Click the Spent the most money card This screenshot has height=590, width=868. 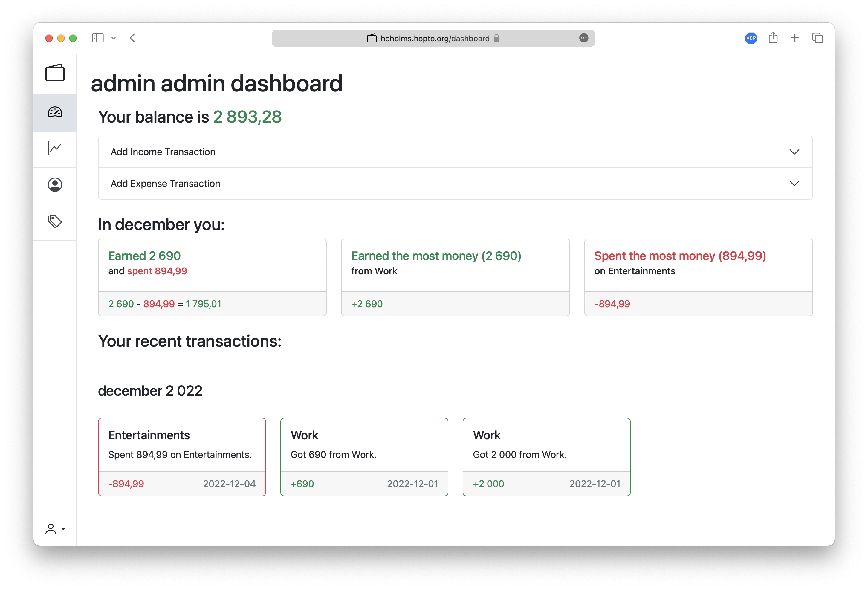coord(698,277)
